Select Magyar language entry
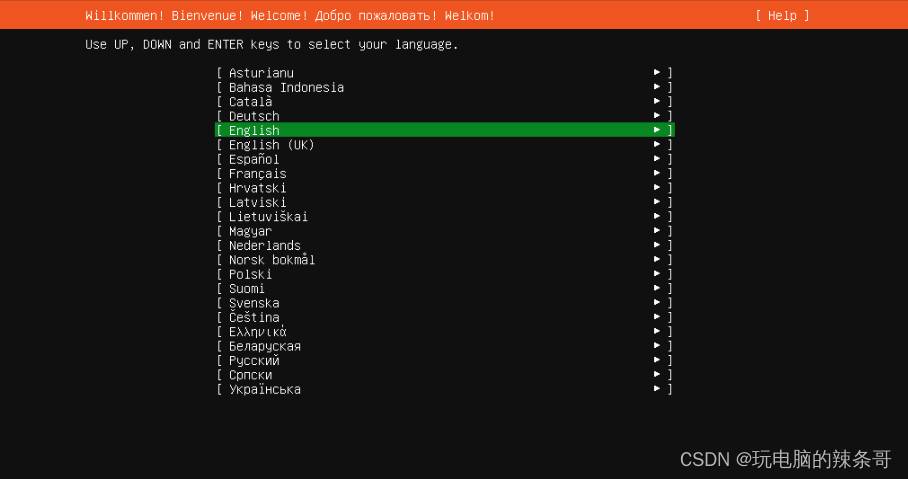 point(250,231)
